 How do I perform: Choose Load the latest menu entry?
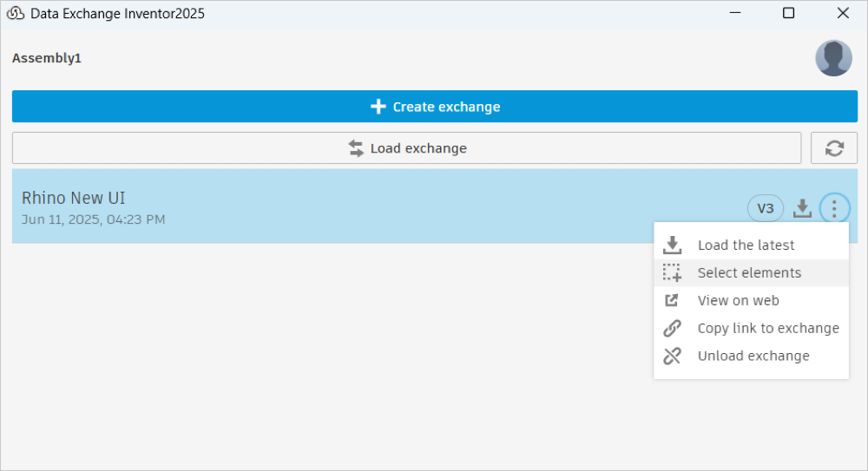[x=751, y=245]
